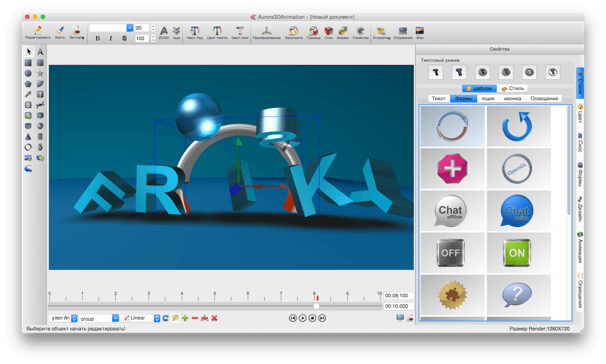Open the Граница border tool

click(x=314, y=33)
